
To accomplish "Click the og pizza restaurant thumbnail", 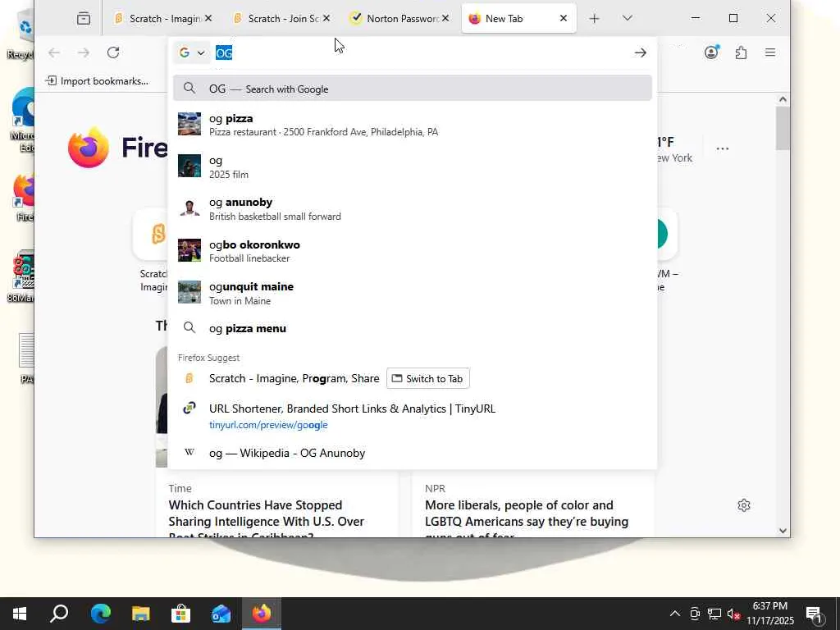I will click(189, 125).
